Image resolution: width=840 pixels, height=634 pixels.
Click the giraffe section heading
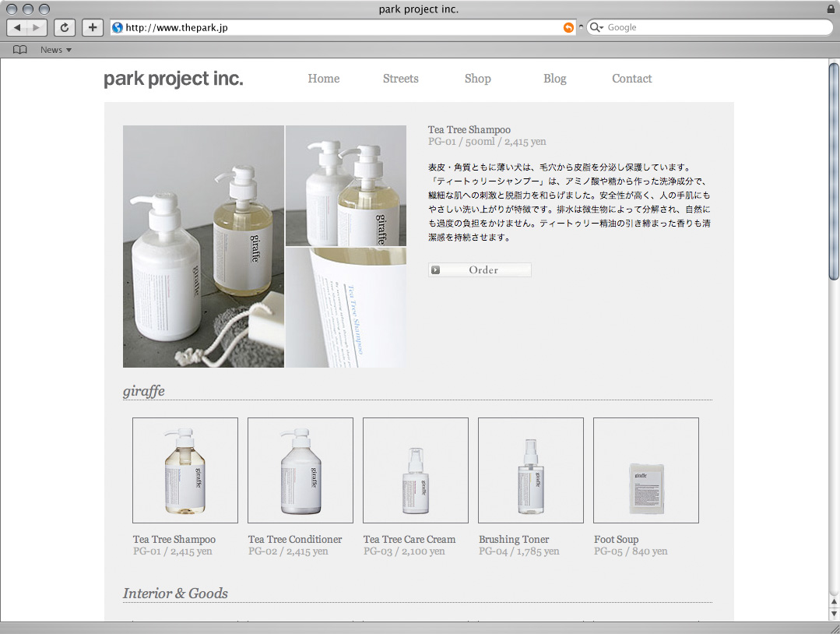tap(143, 391)
